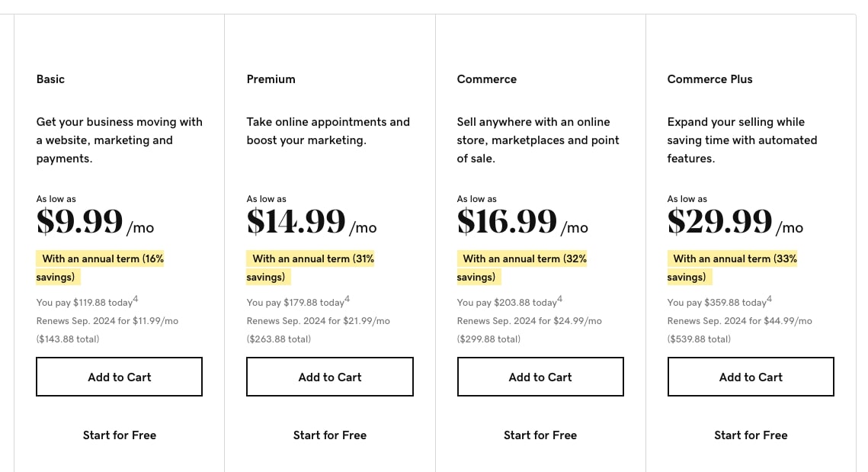Click the 32% annual savings badge
Screen dimensions: 868x472
521,268
